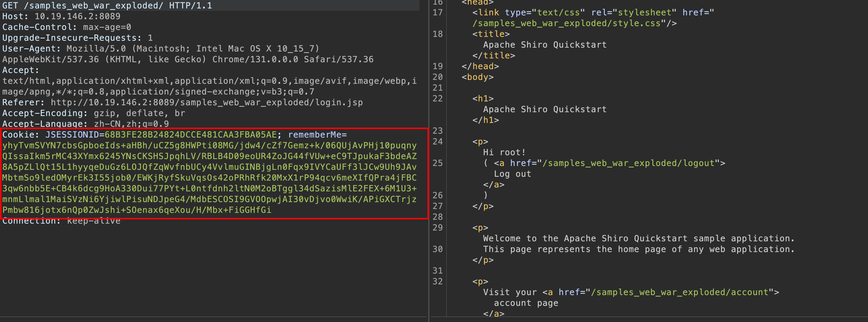Click the Upgrade-Insecure-Requests header line
Screen dimensions: 868x322
pyautogui.click(x=77, y=38)
